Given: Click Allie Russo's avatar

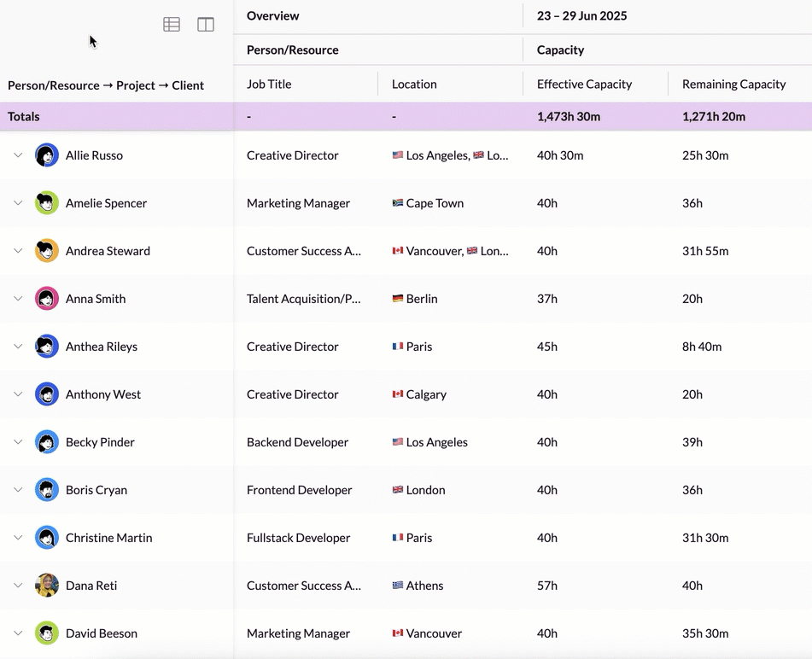Looking at the screenshot, I should click(x=47, y=155).
